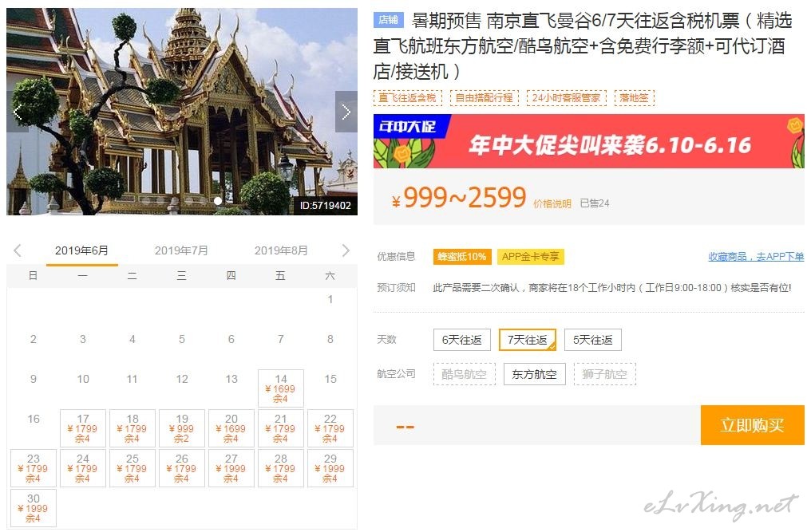Choose 东方航空 as the airline
Screen dimensions: 807x532
click(x=534, y=374)
